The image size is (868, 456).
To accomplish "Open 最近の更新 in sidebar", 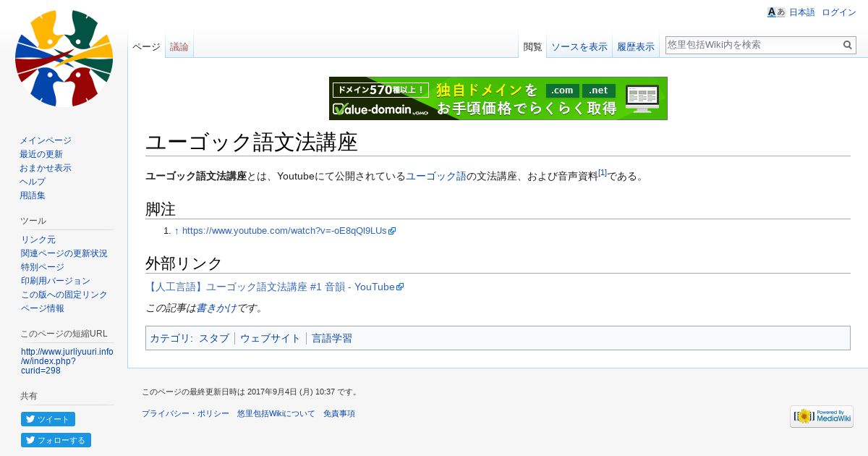I will 41,154.
